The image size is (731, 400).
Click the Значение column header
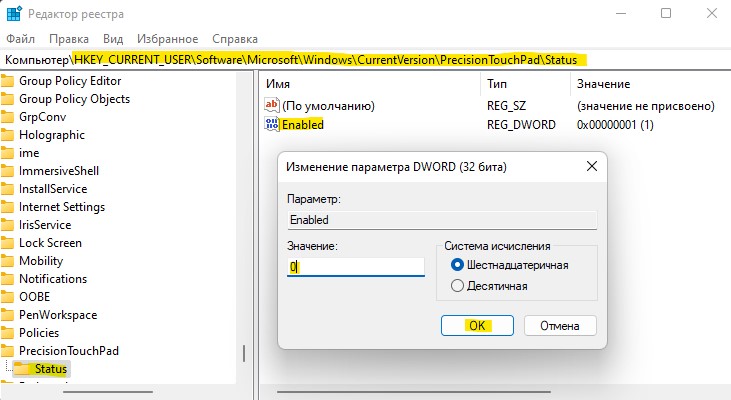coord(603,84)
